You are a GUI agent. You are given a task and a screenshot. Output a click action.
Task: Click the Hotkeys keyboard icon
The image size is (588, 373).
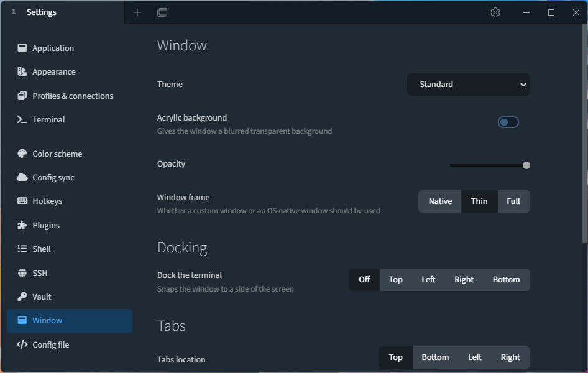click(x=22, y=201)
